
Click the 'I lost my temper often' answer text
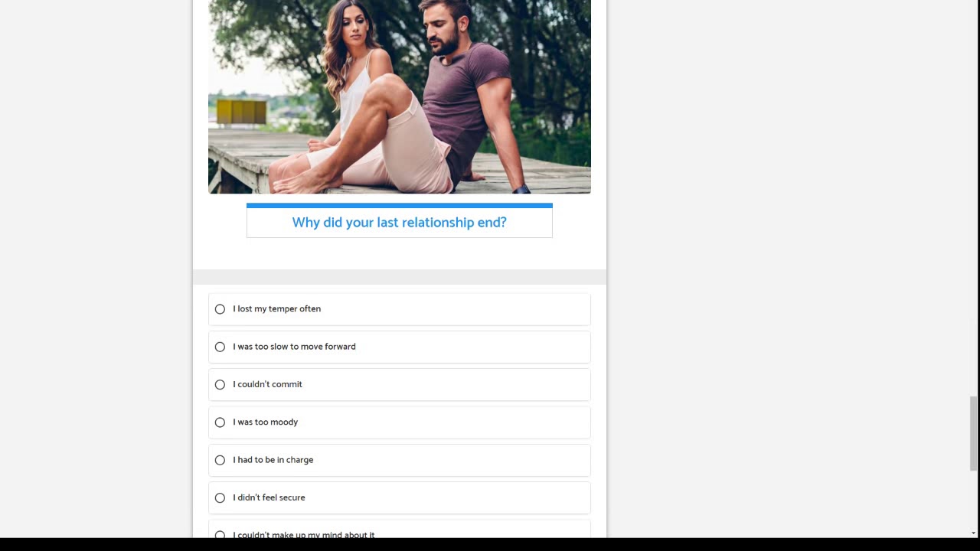(277, 309)
